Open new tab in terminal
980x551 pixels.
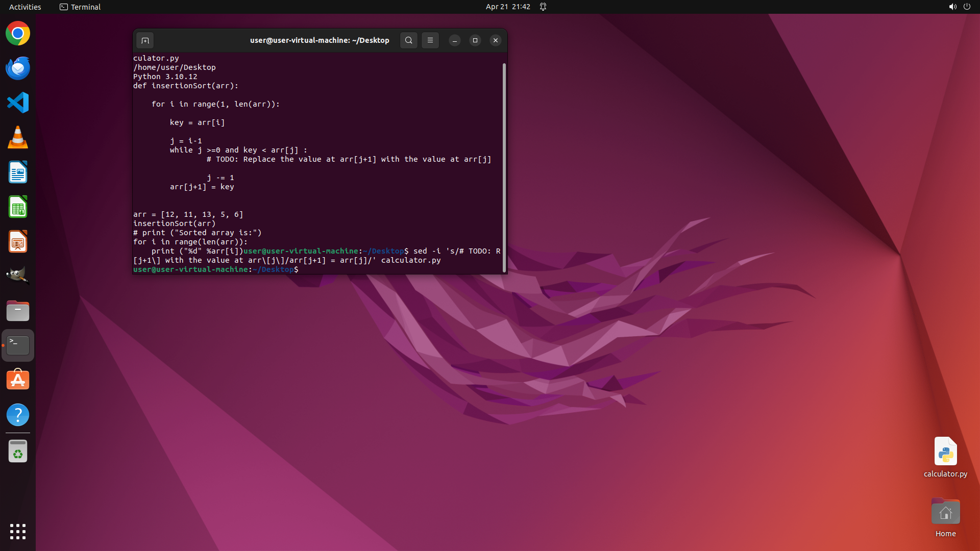click(x=145, y=40)
